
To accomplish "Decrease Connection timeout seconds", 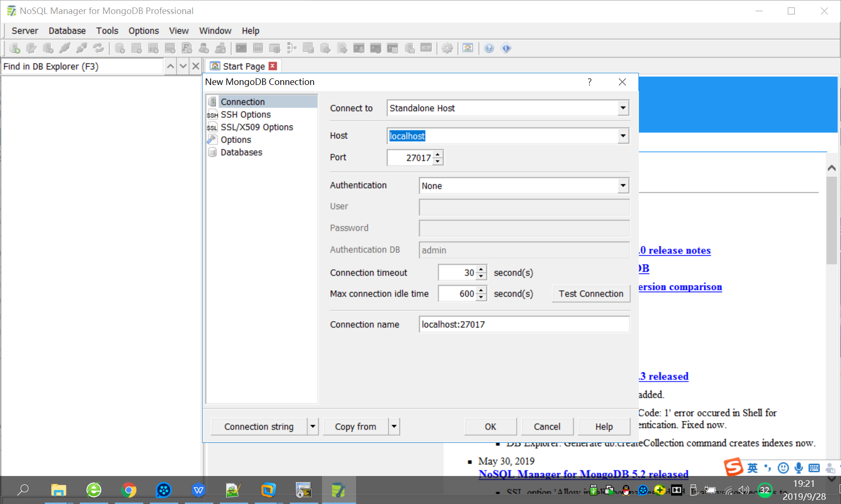I will tap(481, 276).
